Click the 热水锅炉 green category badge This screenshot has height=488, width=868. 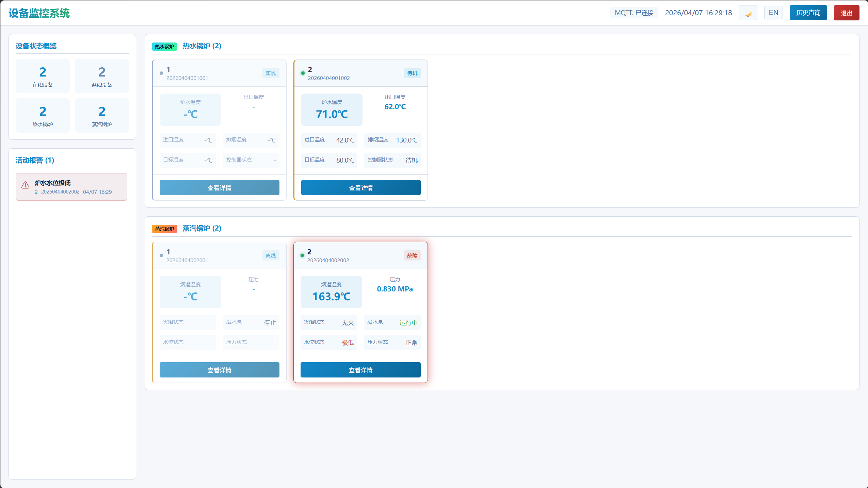[x=164, y=47]
